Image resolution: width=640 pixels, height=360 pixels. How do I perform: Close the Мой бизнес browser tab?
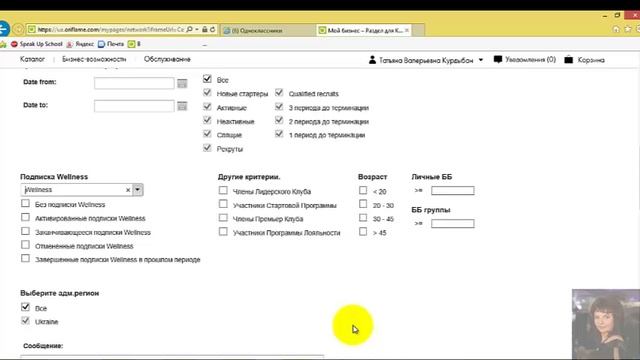click(407, 30)
